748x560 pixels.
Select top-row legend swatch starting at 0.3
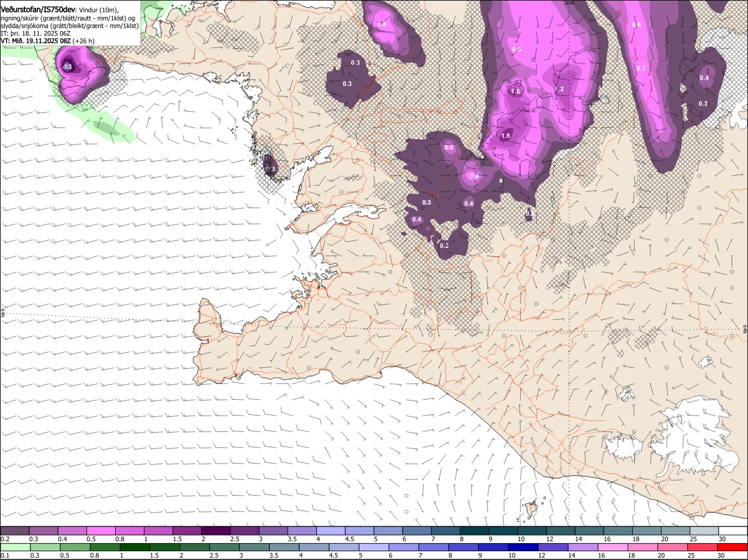pyautogui.click(x=43, y=530)
